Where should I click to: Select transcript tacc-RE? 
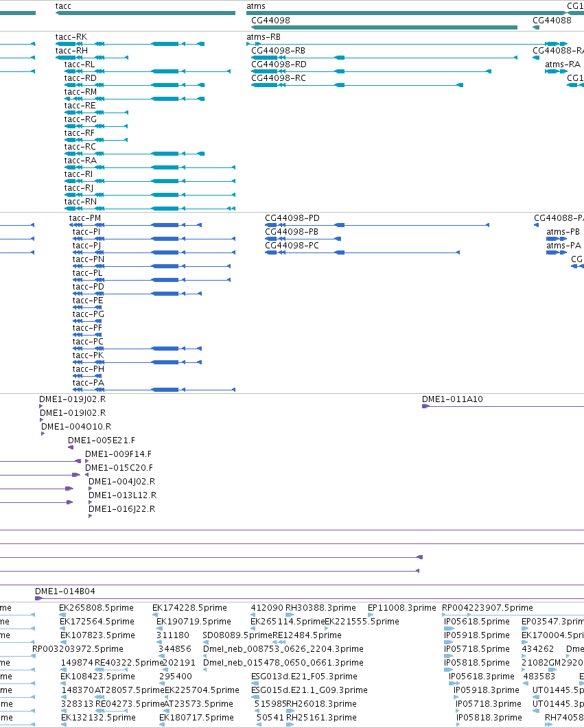coord(97,113)
